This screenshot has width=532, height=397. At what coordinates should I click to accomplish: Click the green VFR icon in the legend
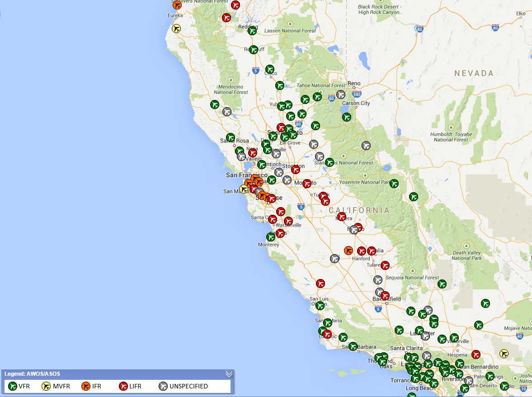point(13,386)
